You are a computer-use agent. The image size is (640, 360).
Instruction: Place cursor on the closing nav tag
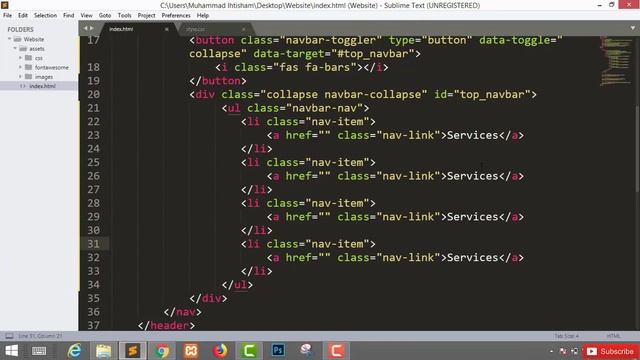[x=182, y=312]
